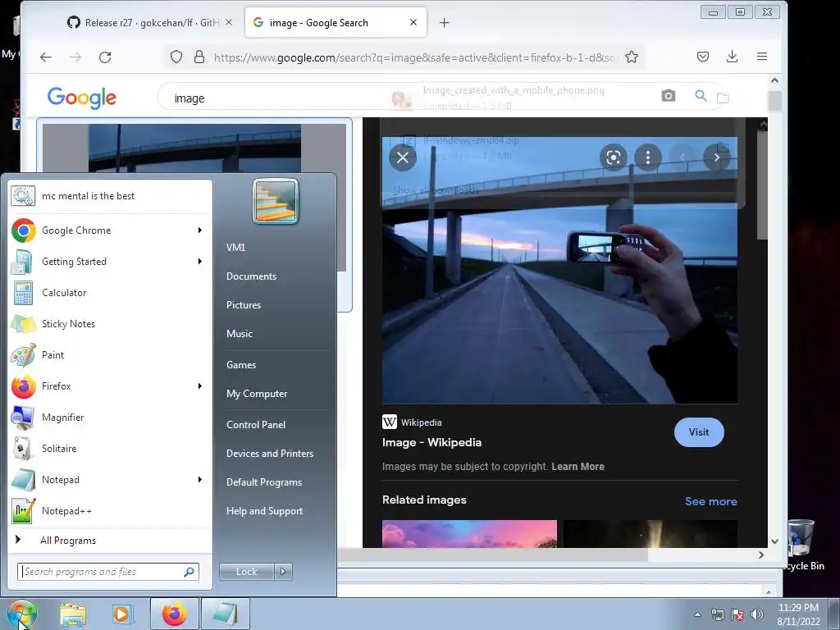Open File Explorer on the taskbar
The image size is (840, 630).
[x=73, y=614]
